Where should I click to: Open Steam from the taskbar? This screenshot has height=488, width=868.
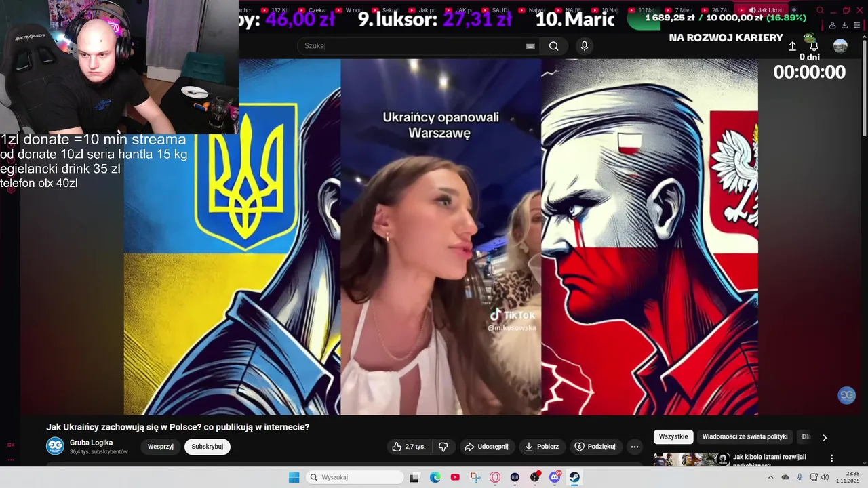pyautogui.click(x=574, y=477)
